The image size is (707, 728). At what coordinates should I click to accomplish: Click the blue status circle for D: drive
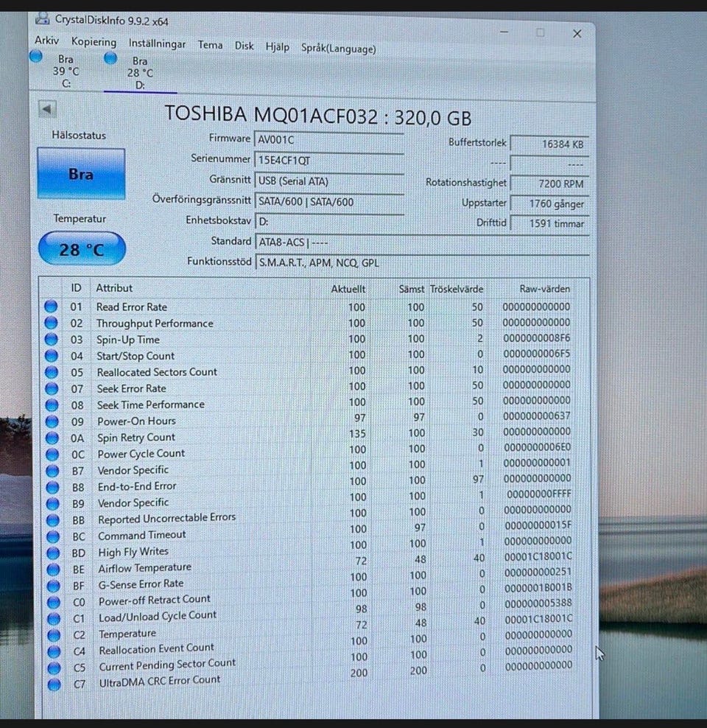110,58
